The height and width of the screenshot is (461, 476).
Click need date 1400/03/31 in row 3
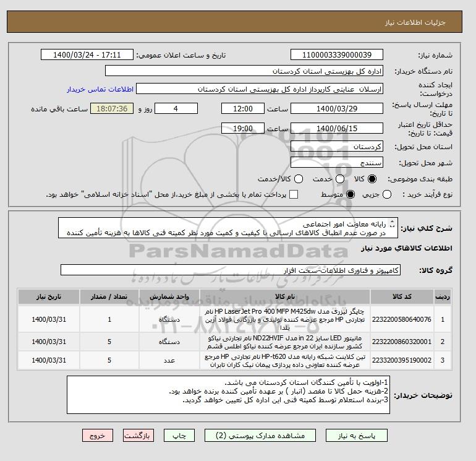49,360
